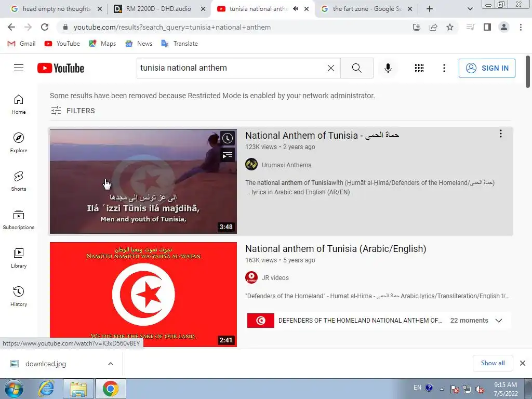This screenshot has height=399, width=532.
Task: Bookmark this page with the star
Action: 450,27
